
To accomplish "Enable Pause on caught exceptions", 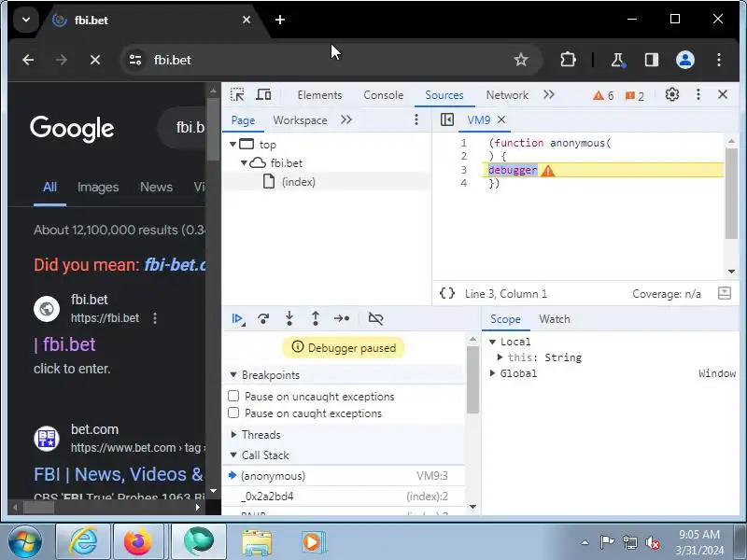I will click(233, 413).
